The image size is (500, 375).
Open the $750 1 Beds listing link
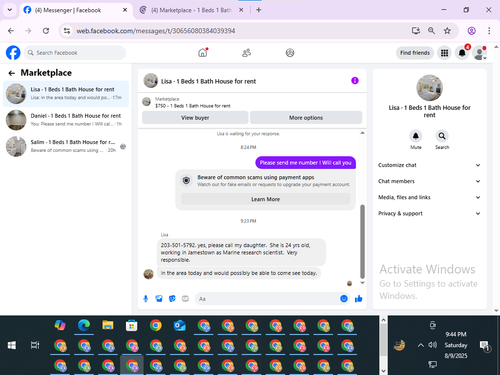(193, 106)
